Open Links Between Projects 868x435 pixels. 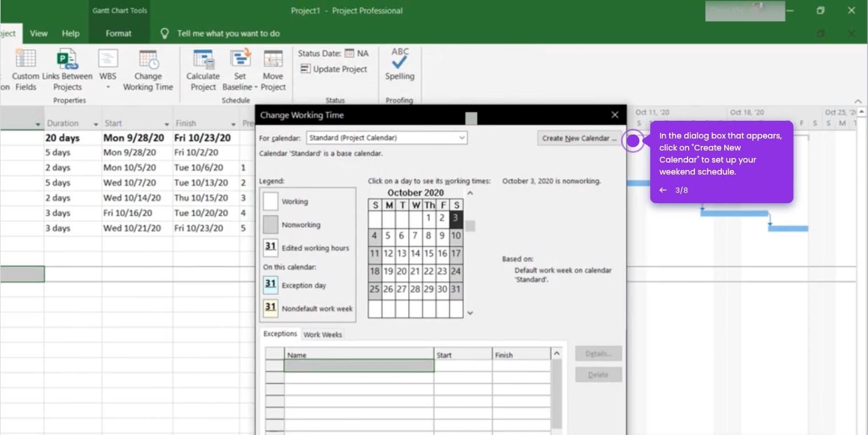coord(67,69)
